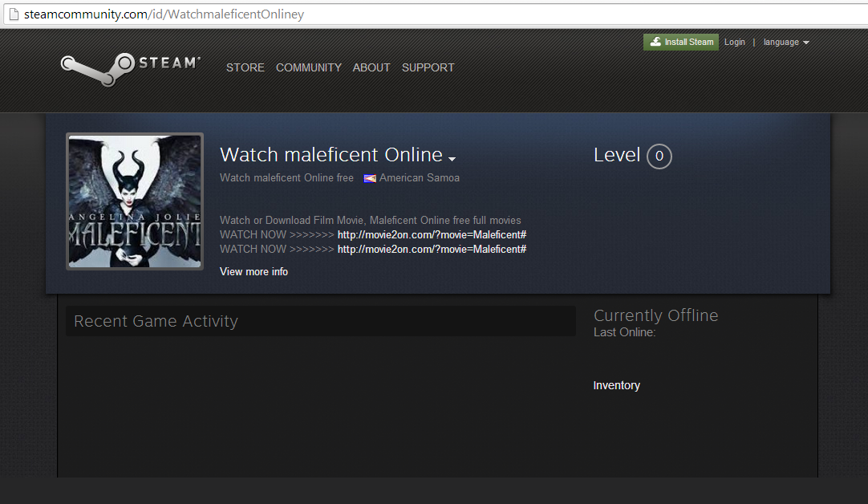Screen dimensions: 868x504
Task: Click the 'Watch maleficent Online free' real name text
Action: coord(286,178)
